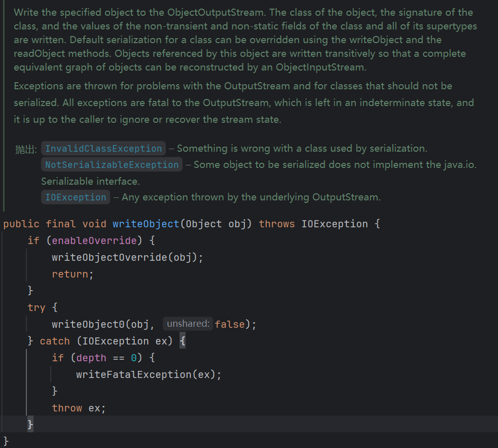Image resolution: width=498 pixels, height=448 pixels.
Task: Open the IOException link in the throws list
Action: [x=76, y=197]
